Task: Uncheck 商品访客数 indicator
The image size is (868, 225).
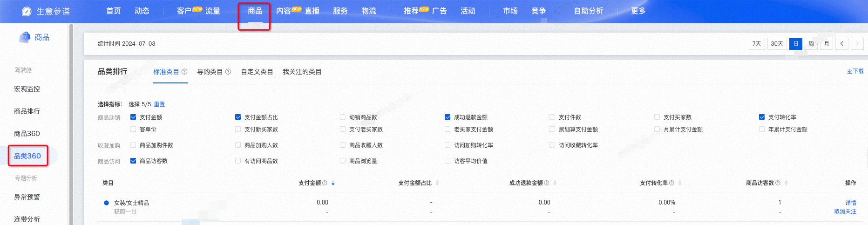Action: (133, 161)
